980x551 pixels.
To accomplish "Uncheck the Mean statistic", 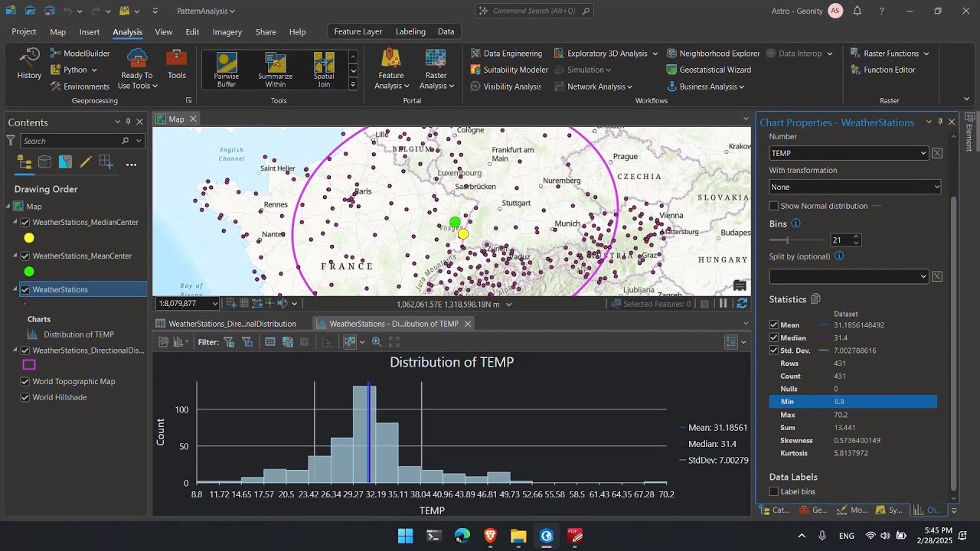I will pyautogui.click(x=773, y=325).
